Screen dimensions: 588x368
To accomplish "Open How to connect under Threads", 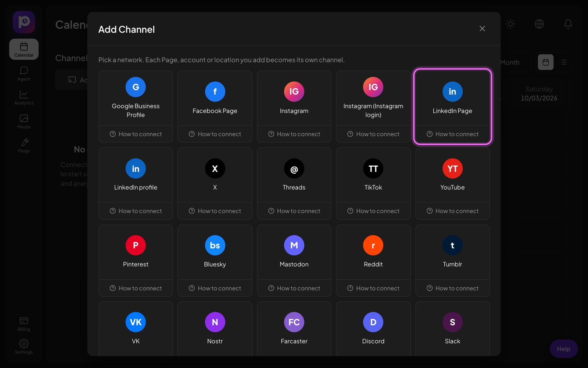I will coord(294,211).
